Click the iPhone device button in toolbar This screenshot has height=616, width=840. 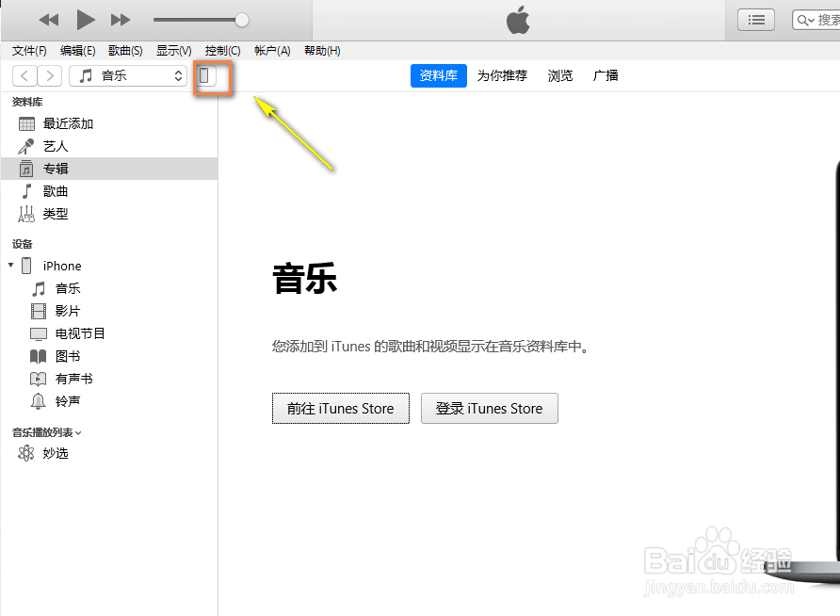[204, 75]
